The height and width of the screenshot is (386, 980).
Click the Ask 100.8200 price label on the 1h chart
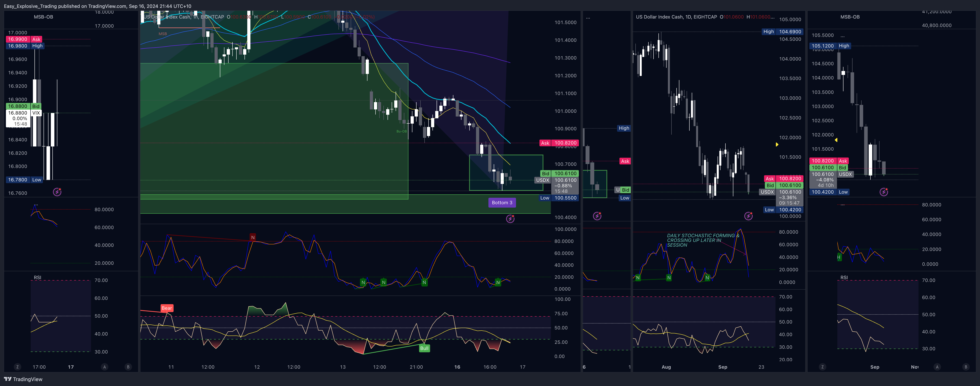click(559, 143)
